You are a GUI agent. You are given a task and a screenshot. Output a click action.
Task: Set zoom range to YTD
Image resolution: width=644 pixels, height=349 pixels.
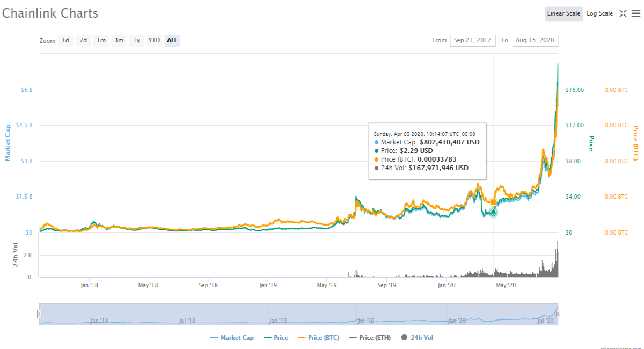[155, 40]
